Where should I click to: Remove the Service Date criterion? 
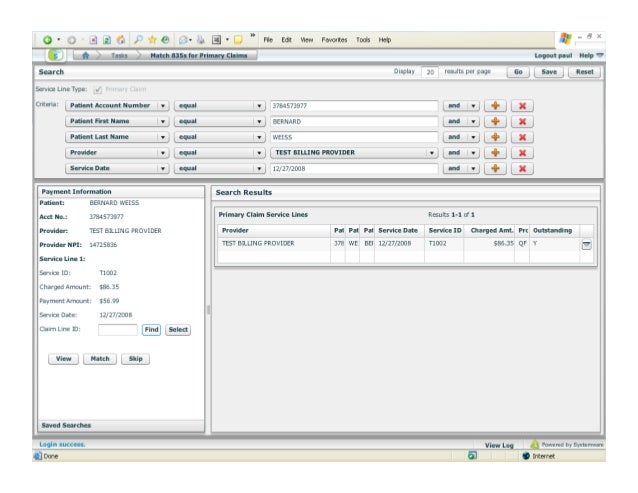pyautogui.click(x=522, y=168)
